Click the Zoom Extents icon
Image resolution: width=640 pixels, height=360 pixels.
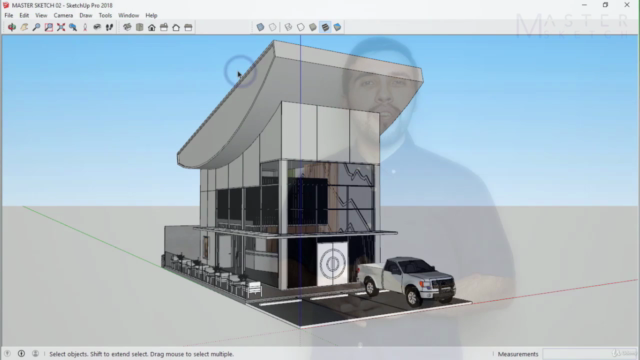click(x=61, y=27)
